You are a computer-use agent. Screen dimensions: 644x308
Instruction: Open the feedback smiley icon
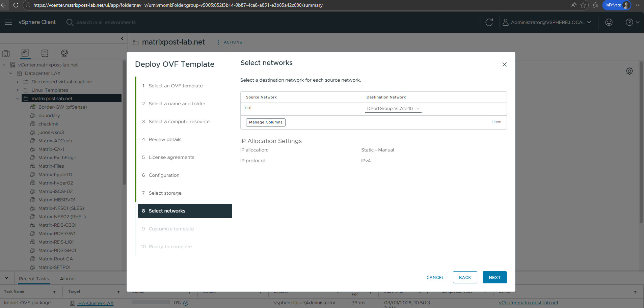tap(609, 22)
